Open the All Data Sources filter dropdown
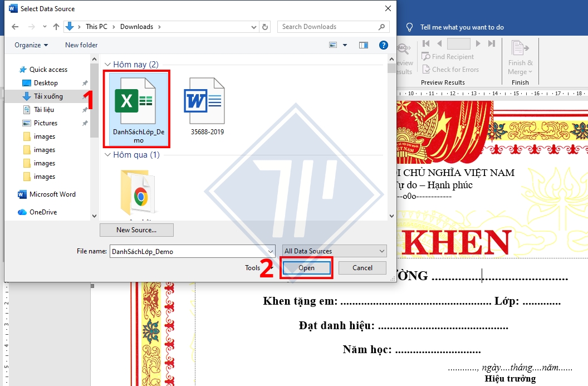The width and height of the screenshot is (588, 386). click(x=334, y=251)
